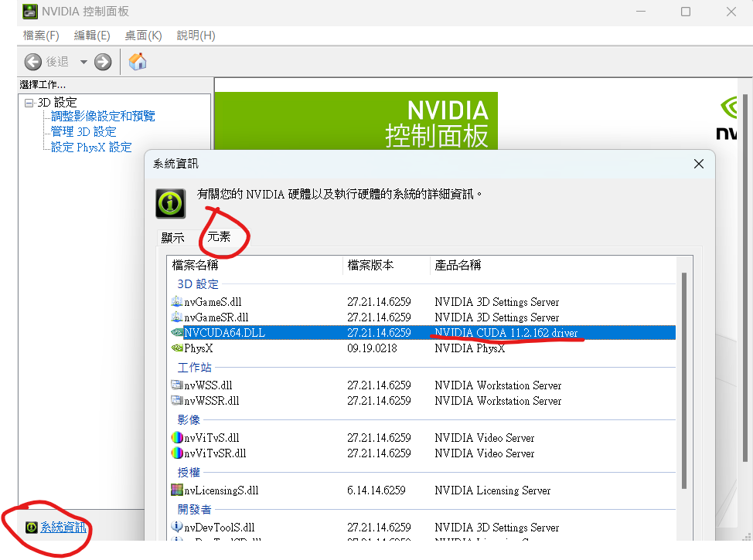Select the nvLicensingS.dll row
The image size is (753, 560).
tap(423, 490)
